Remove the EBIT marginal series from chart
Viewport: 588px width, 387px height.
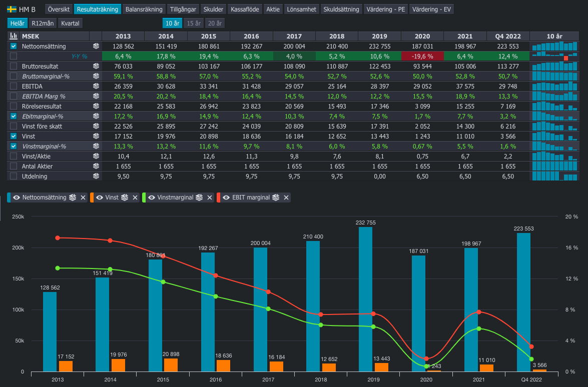click(286, 197)
